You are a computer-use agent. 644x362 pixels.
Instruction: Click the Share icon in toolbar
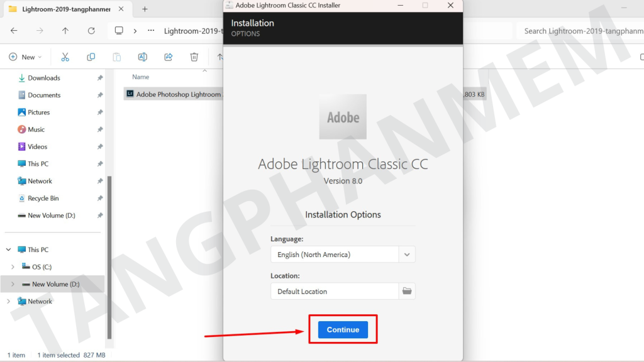coord(169,57)
